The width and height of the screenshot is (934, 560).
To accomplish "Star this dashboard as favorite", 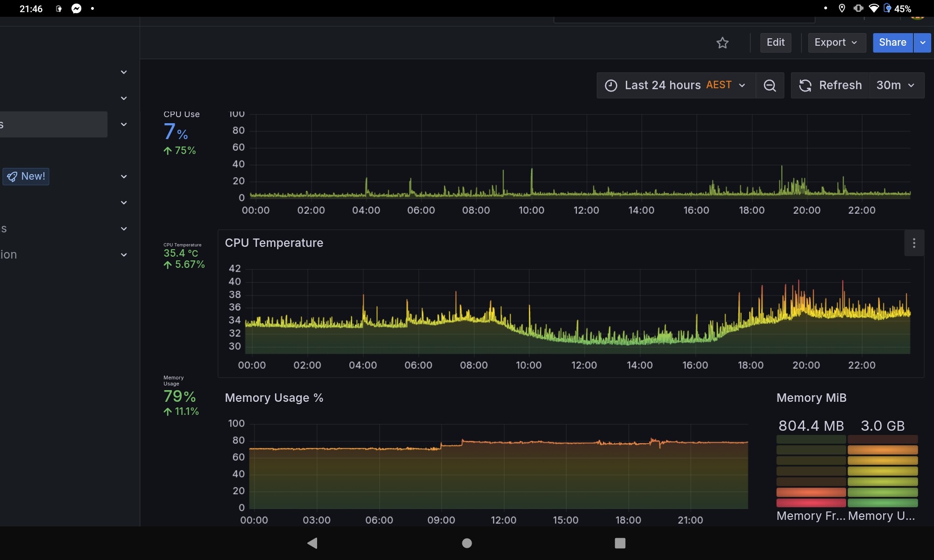I will coord(722,43).
